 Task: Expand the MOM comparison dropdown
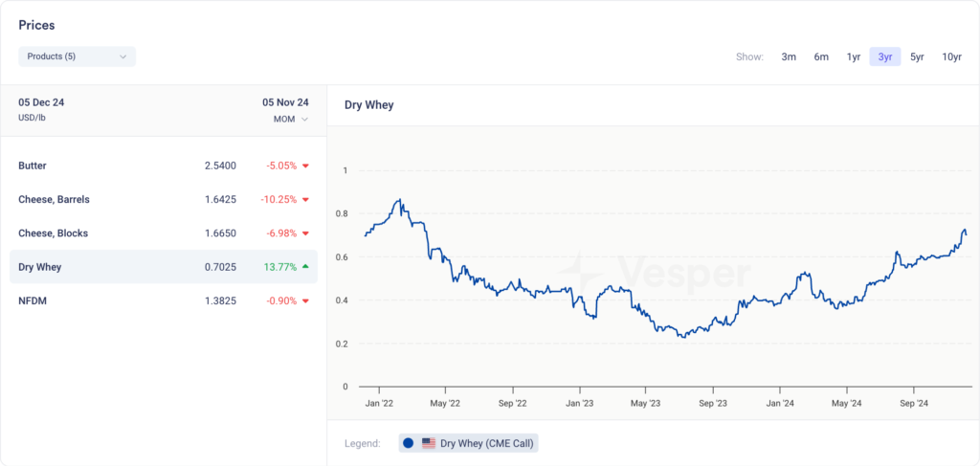click(290, 120)
